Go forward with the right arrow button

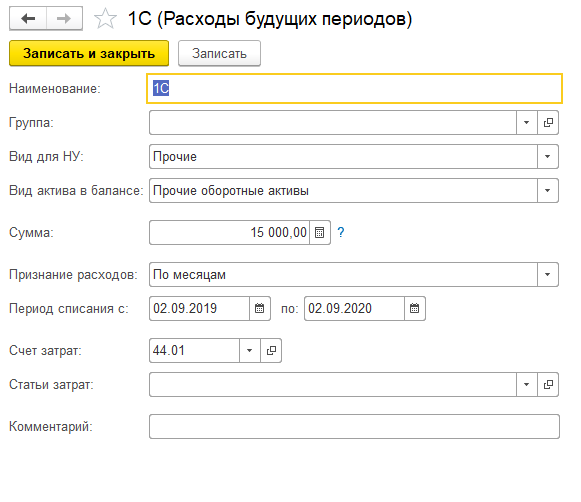64,18
